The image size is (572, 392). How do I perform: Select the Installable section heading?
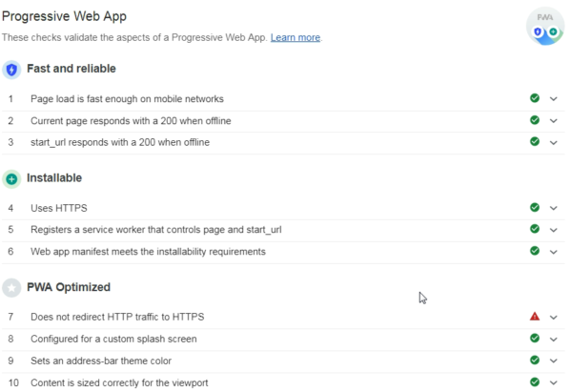pos(54,178)
